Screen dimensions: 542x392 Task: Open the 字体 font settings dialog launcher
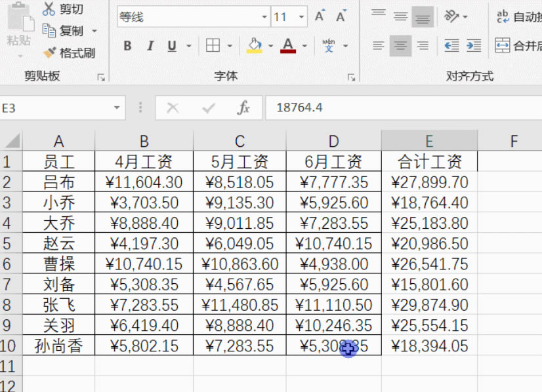point(351,77)
